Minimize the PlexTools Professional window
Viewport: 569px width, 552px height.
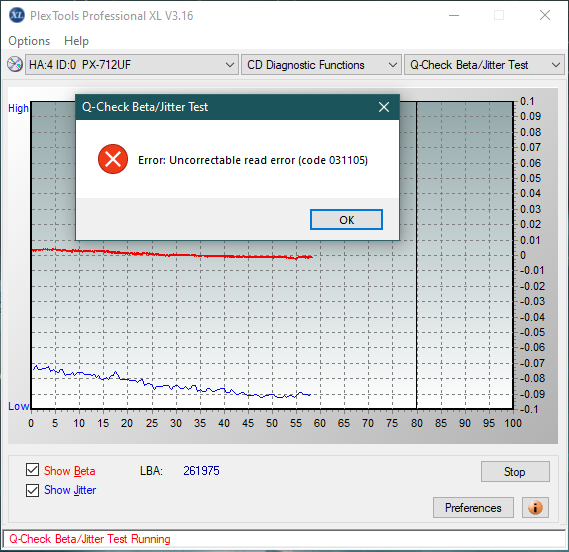click(454, 16)
